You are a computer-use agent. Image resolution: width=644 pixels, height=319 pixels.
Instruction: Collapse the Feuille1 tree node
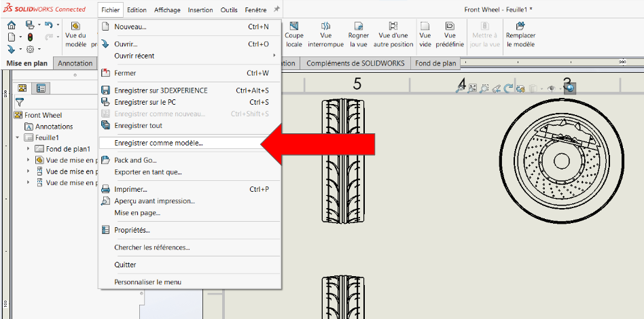pos(18,137)
